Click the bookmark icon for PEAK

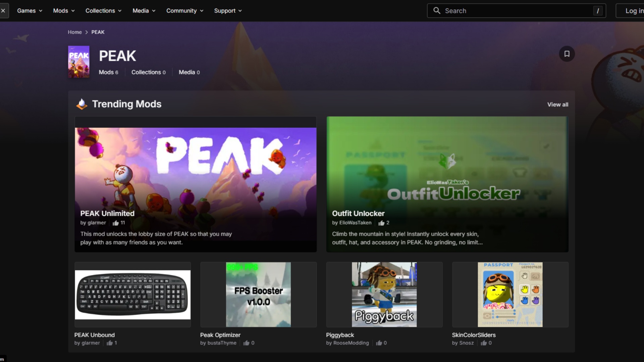pyautogui.click(x=567, y=54)
